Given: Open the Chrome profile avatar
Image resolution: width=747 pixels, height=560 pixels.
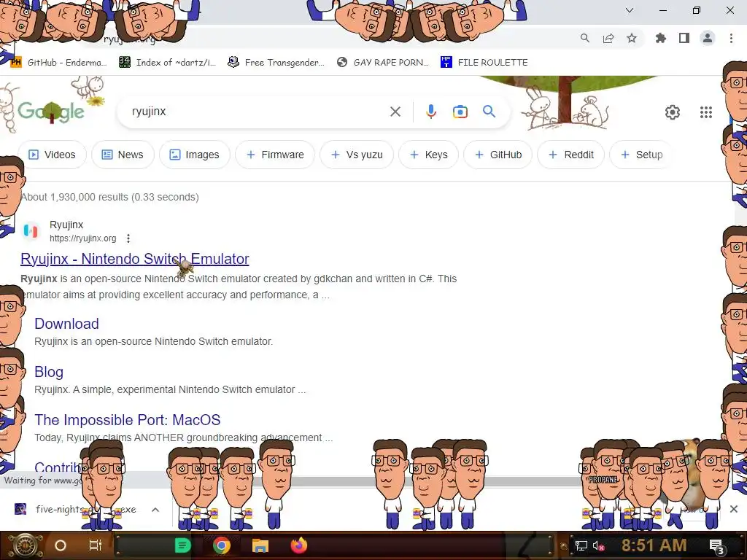Looking at the screenshot, I should (x=708, y=38).
